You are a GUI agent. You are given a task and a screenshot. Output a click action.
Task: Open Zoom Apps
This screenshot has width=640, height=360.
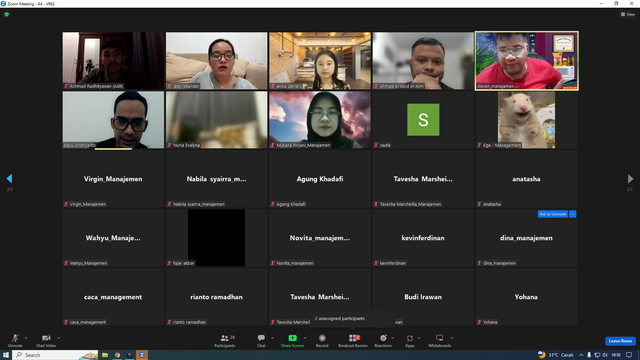point(410,340)
